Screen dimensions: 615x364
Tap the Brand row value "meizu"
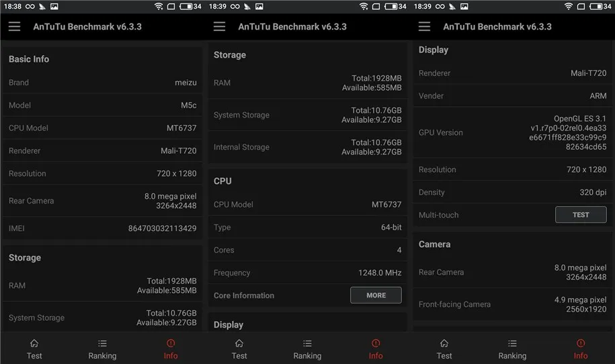186,83
